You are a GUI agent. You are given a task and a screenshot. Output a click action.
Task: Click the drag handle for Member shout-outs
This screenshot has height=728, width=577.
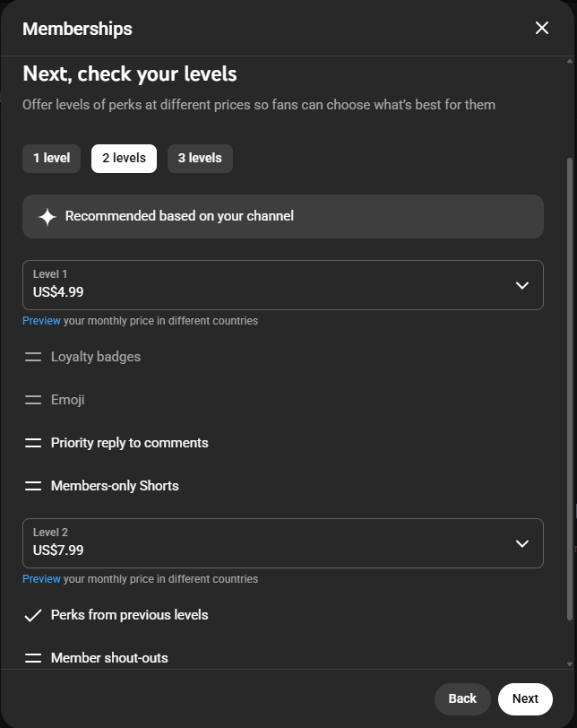coord(33,658)
